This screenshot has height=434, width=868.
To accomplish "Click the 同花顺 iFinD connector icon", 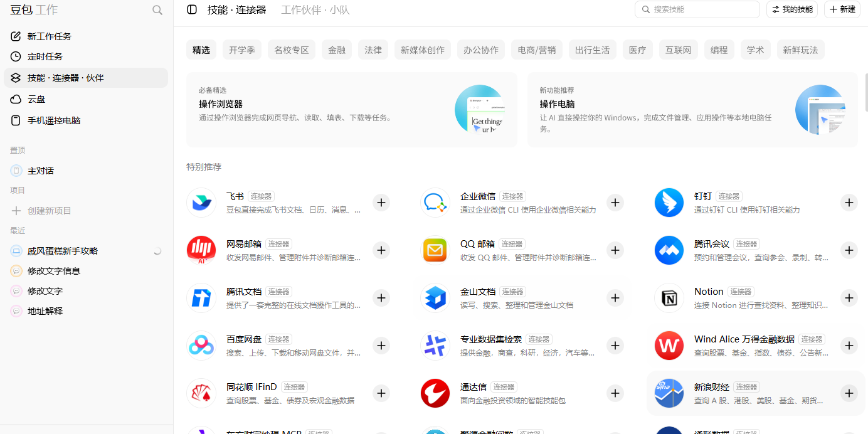I will pyautogui.click(x=201, y=393).
